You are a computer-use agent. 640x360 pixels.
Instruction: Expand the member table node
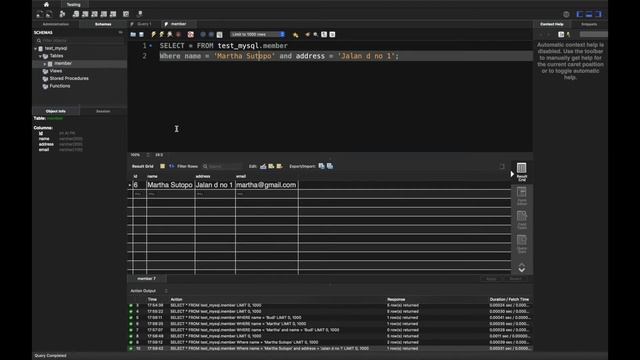tap(44, 64)
